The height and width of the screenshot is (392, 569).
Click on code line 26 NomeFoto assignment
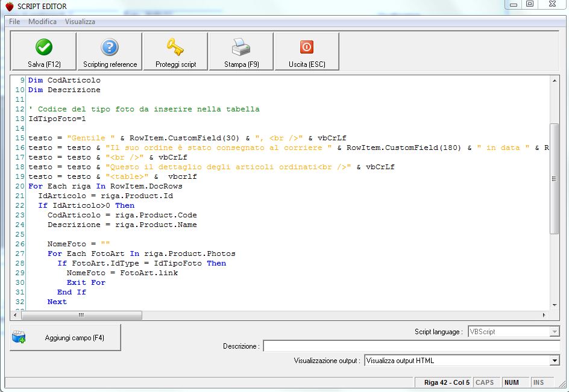(x=78, y=244)
